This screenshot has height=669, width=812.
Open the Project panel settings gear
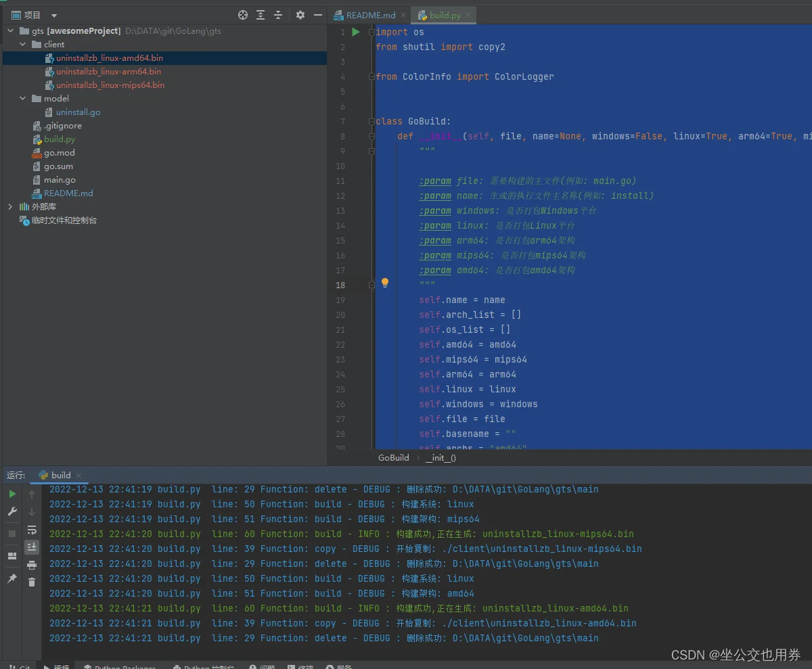point(300,15)
